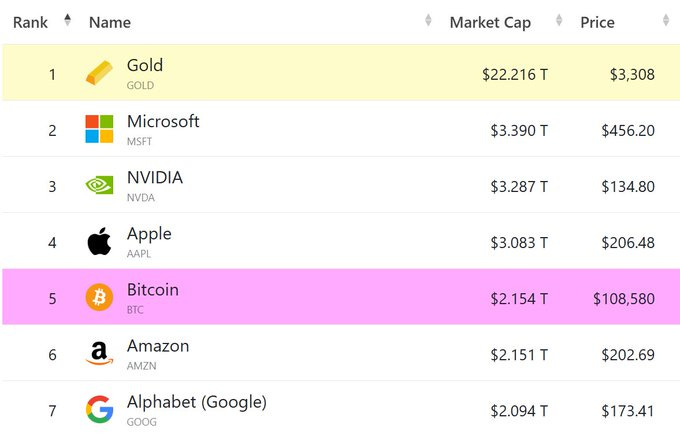This screenshot has height=436, width=680.
Task: Click the Amazon logo icon
Action: [x=99, y=353]
